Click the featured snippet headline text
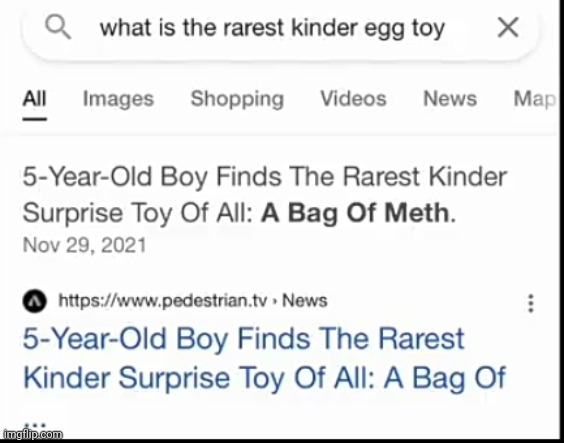Viewport: 564px width, 443px height. [265, 195]
